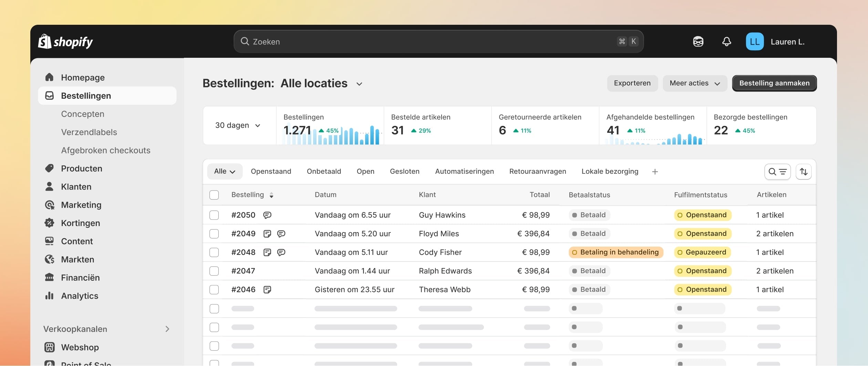Toggle the select-all orders checkbox
This screenshot has width=868, height=366.
click(214, 195)
